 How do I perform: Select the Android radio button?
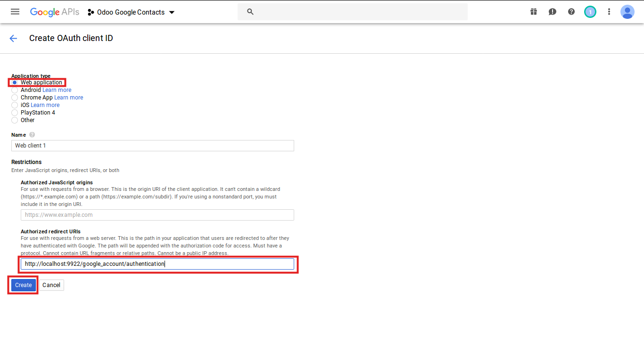click(15, 90)
